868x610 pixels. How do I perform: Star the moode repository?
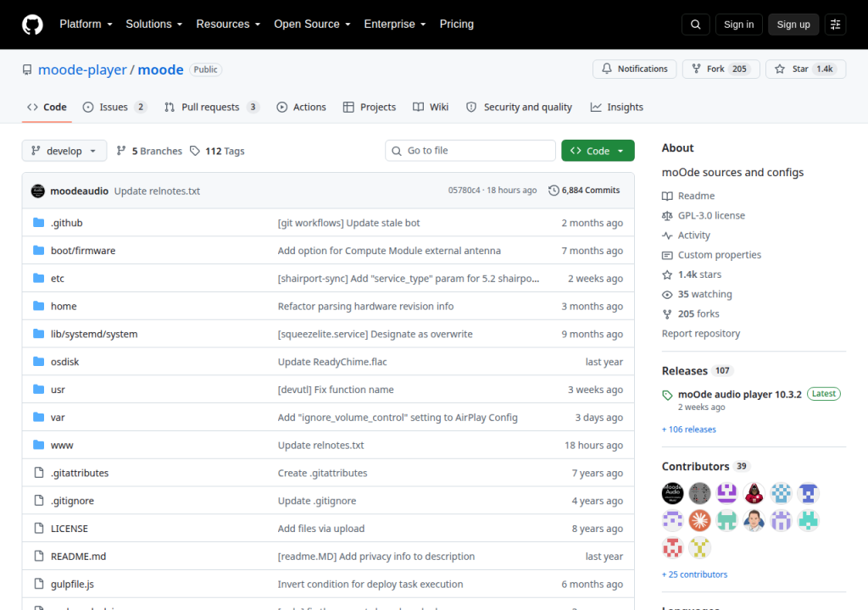(x=805, y=69)
